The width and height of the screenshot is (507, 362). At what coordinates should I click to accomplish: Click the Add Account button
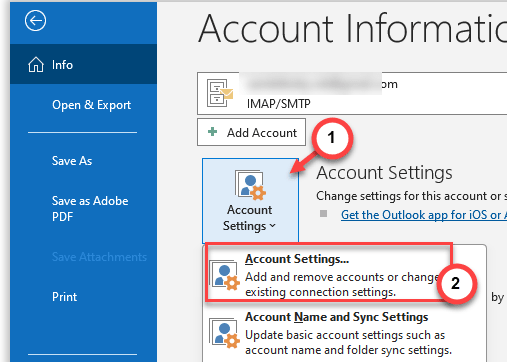(251, 133)
